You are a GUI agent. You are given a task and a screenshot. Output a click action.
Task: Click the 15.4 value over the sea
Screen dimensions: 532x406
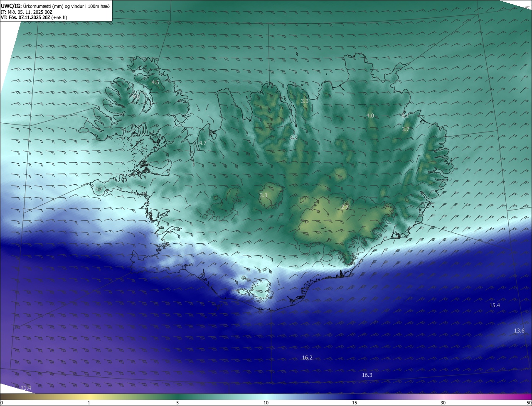tap(495, 305)
